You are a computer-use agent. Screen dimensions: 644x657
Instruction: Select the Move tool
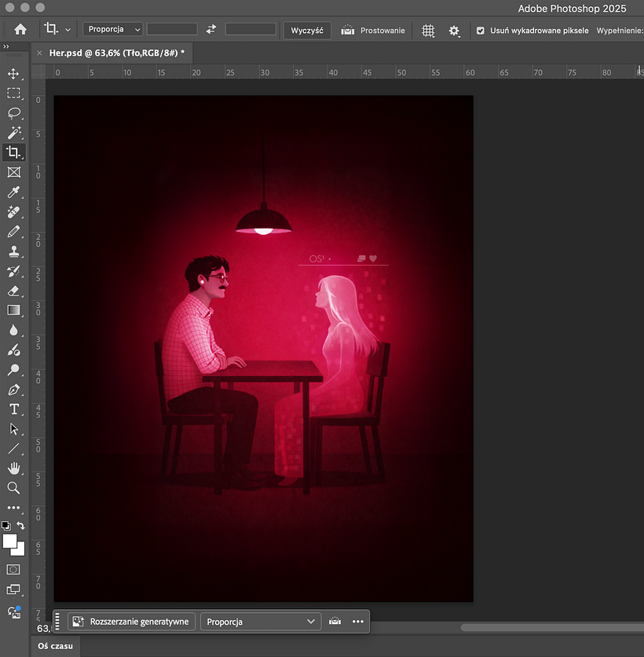coord(13,74)
